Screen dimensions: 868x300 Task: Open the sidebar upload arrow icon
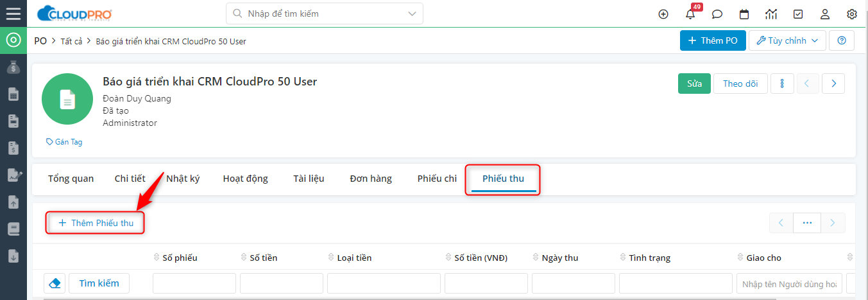pyautogui.click(x=13, y=202)
